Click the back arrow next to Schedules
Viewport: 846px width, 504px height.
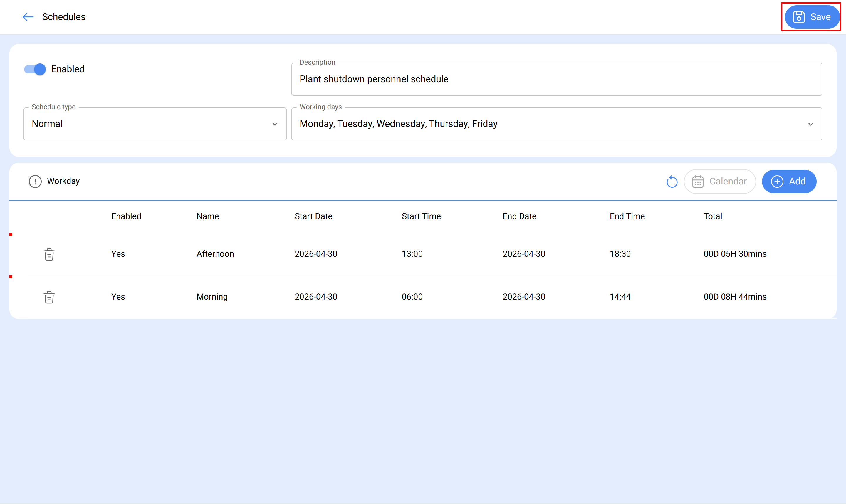28,17
